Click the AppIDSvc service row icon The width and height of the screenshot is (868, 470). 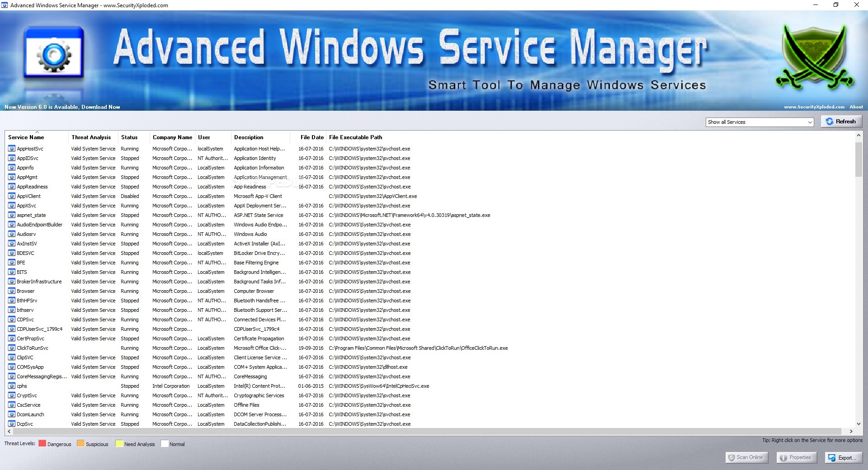tap(12, 158)
